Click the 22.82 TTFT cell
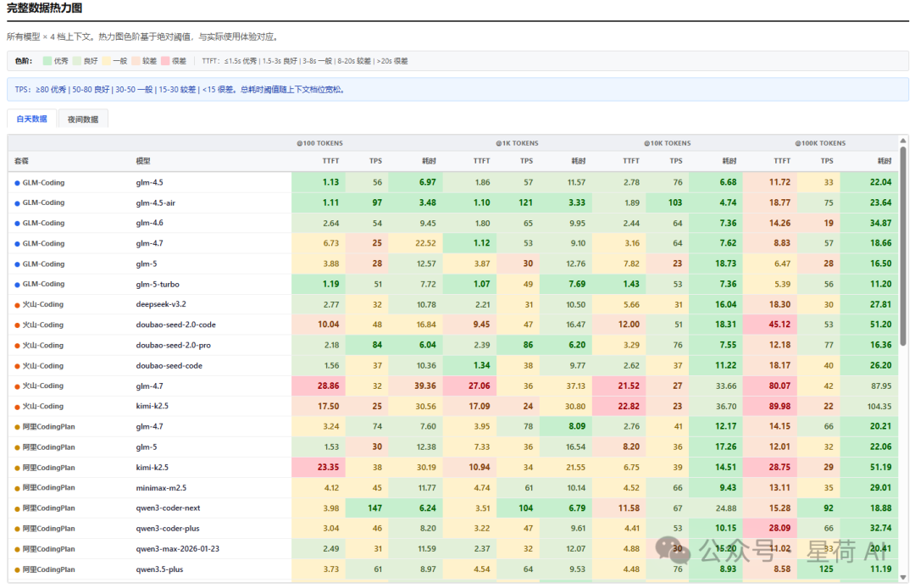The image size is (915, 588). 619,407
